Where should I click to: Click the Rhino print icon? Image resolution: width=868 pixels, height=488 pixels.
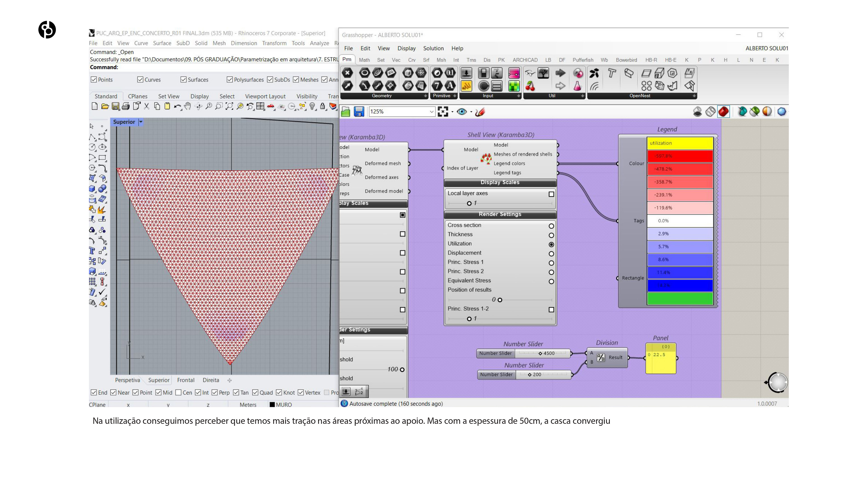coord(126,106)
